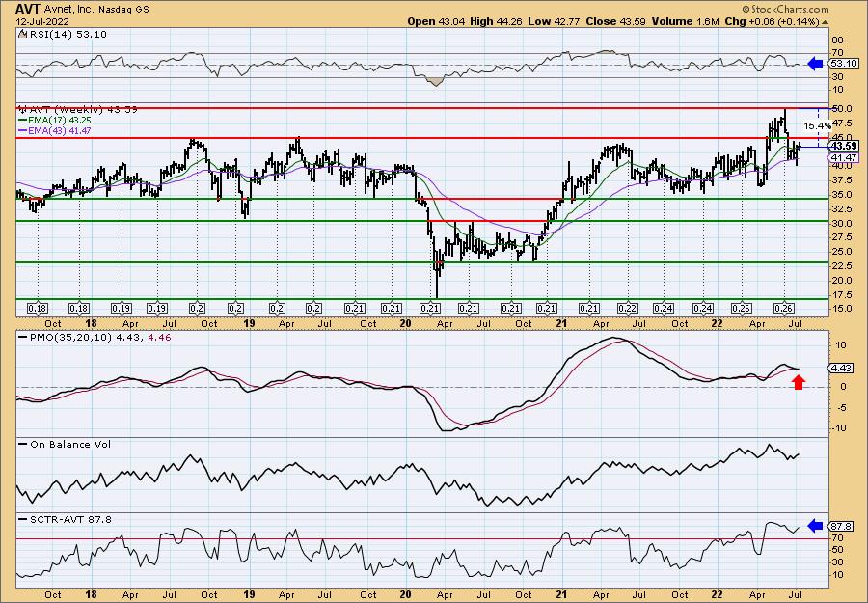Click the EMA(17) 43.25 legend entry
The height and width of the screenshot is (603, 868).
tap(60, 121)
